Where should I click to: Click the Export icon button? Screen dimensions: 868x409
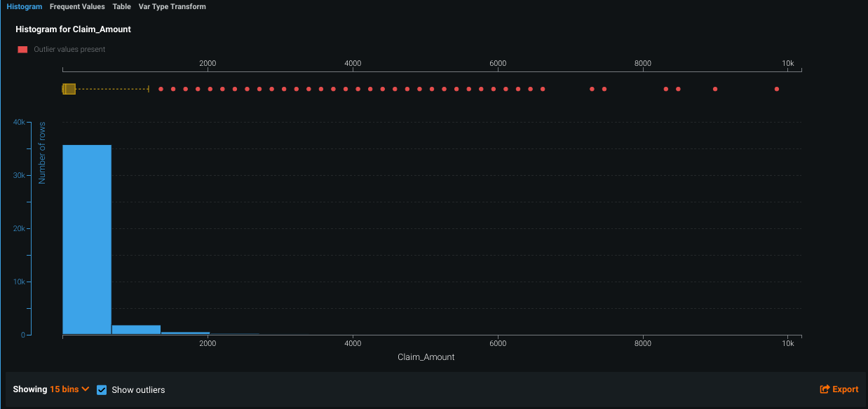[839, 389]
